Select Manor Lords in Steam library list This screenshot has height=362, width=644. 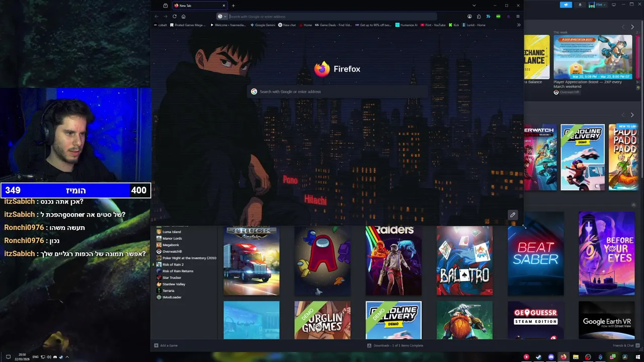(170, 238)
